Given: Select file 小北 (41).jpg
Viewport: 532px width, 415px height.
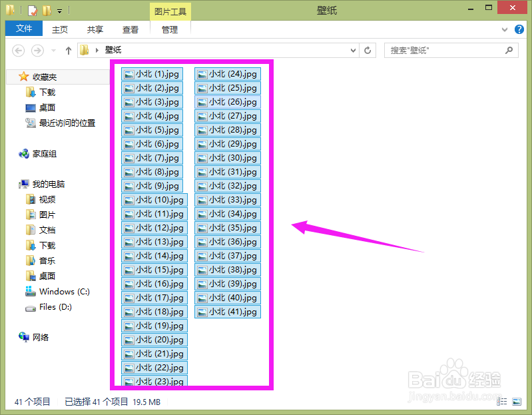Looking at the screenshot, I should click(228, 312).
